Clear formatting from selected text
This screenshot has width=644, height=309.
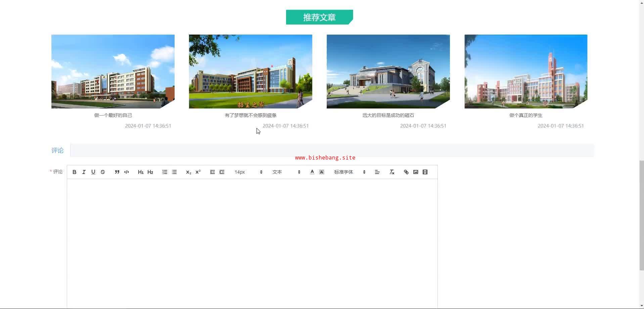point(392,172)
